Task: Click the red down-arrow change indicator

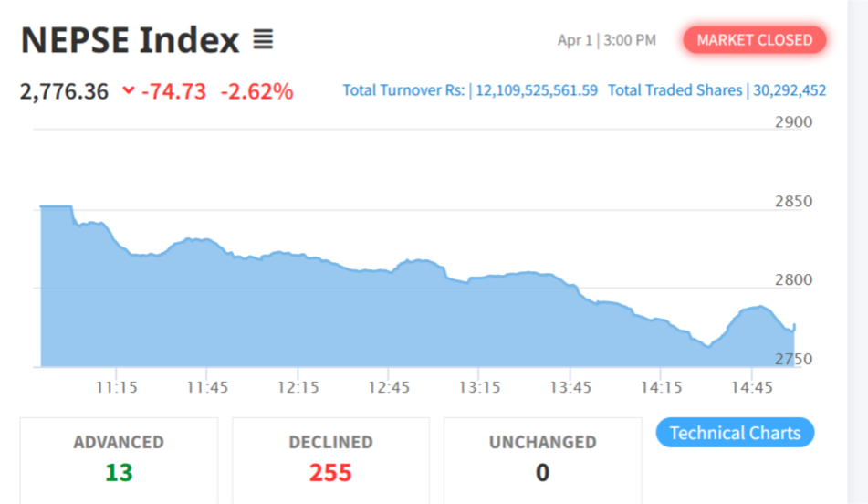Action: [128, 90]
